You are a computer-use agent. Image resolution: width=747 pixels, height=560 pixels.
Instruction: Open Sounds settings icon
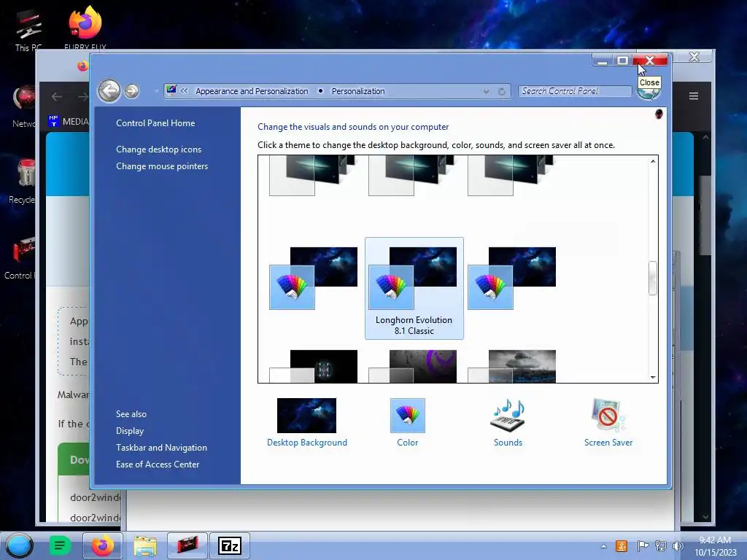coord(508,416)
